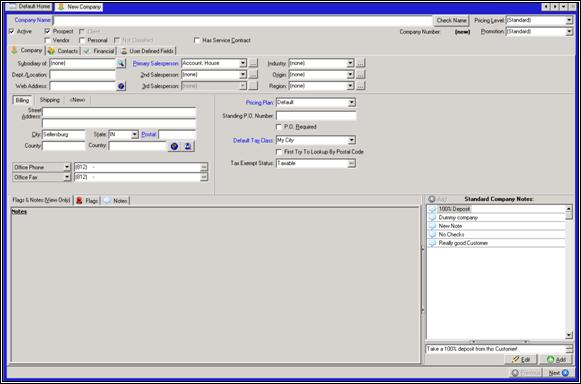Click the notes list scroll up arrow
Viewport: 581px width, 384px height.
569,209
